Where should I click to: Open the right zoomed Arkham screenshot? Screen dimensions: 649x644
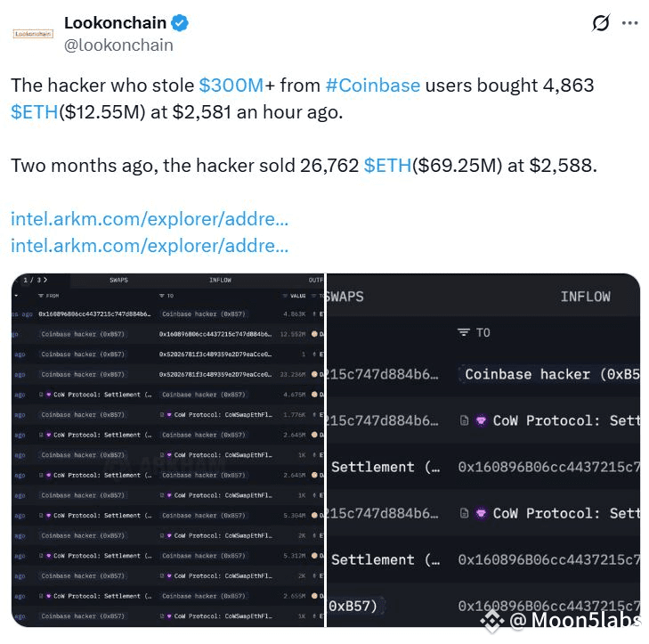click(483, 450)
